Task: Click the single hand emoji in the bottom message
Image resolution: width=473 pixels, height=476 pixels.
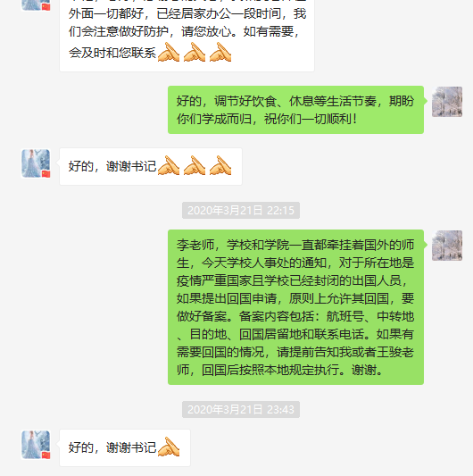Action: pyautogui.click(x=169, y=447)
